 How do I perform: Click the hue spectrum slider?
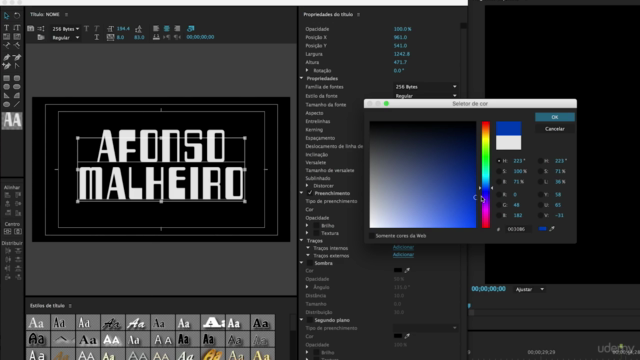point(486,175)
